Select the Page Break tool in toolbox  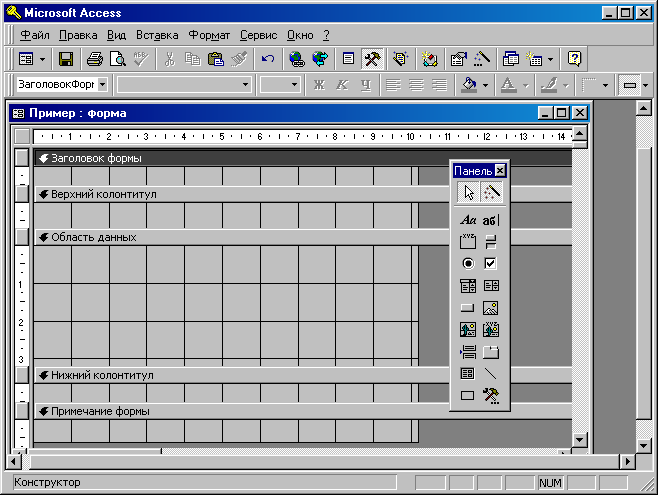click(468, 352)
